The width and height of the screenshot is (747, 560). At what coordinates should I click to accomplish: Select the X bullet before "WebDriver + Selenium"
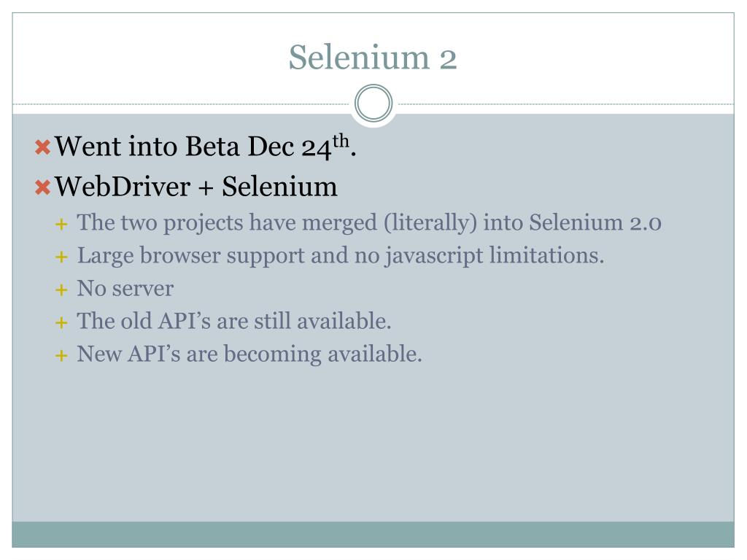click(42, 187)
